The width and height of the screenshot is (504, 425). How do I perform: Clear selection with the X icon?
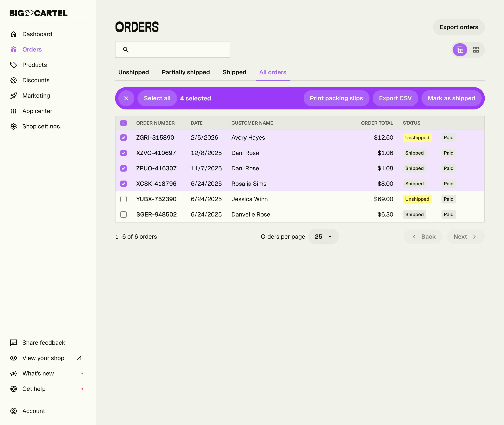[126, 98]
